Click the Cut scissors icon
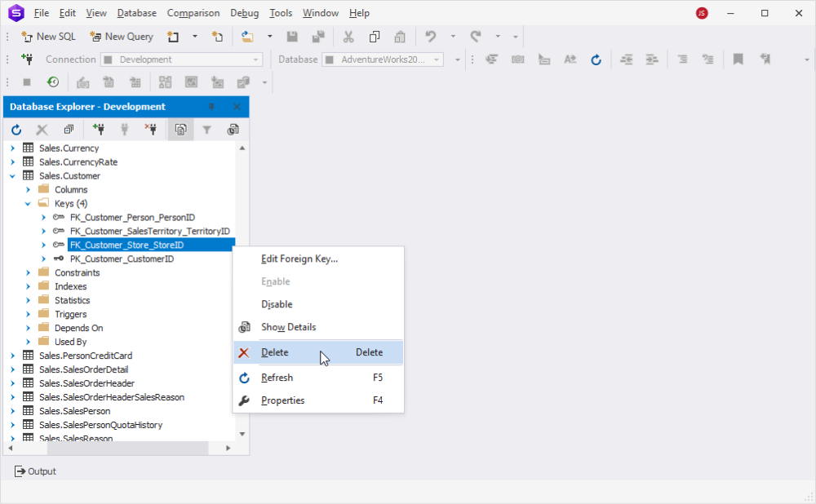This screenshot has height=504, width=816. tap(348, 37)
